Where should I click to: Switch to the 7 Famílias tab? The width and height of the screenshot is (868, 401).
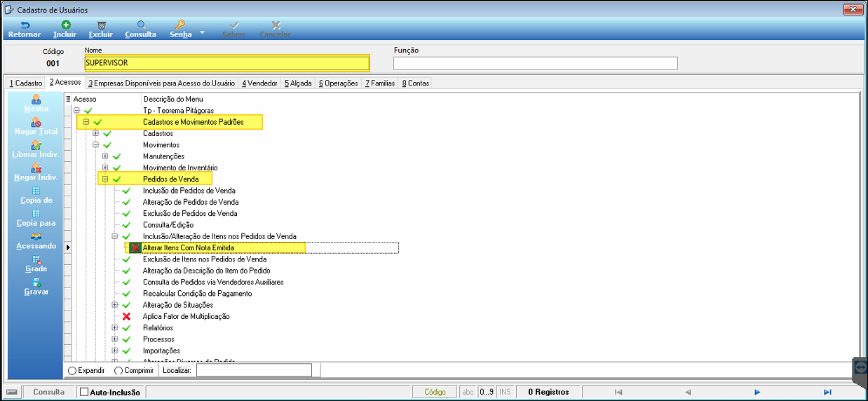(380, 83)
